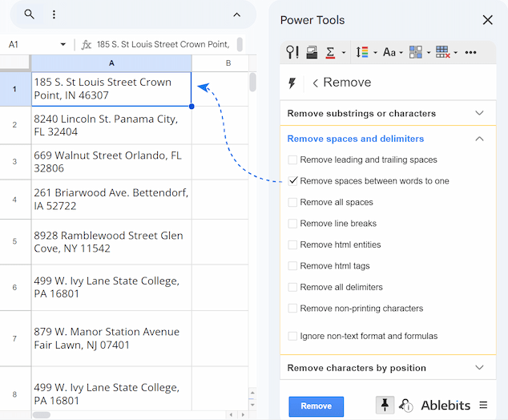
Task: Click the lightning bolt recent tools icon
Action: point(292,83)
